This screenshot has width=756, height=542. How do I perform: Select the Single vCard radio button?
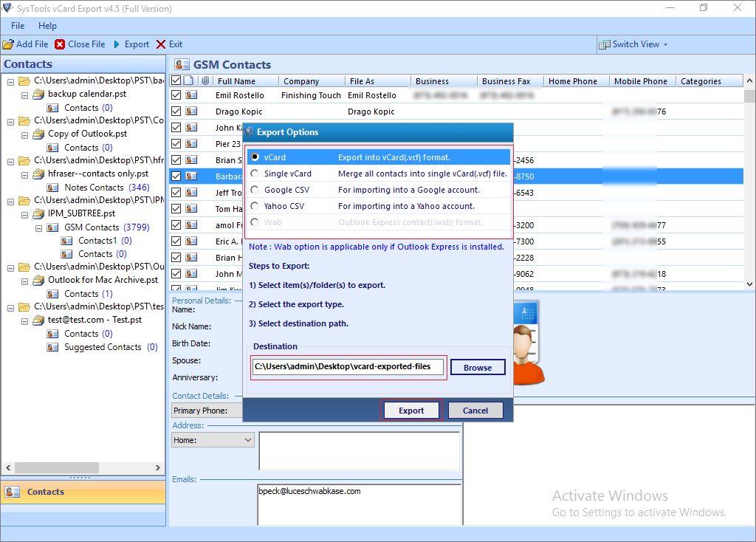(x=255, y=174)
